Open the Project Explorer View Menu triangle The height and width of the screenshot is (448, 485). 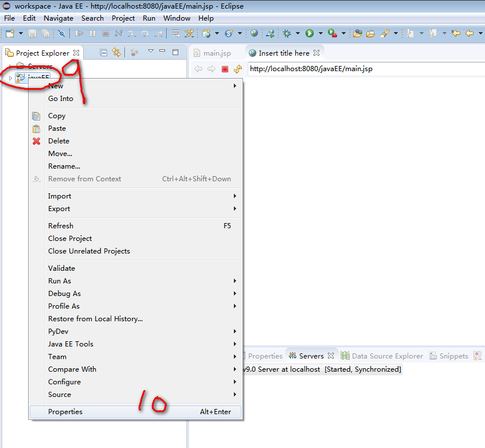(x=151, y=51)
